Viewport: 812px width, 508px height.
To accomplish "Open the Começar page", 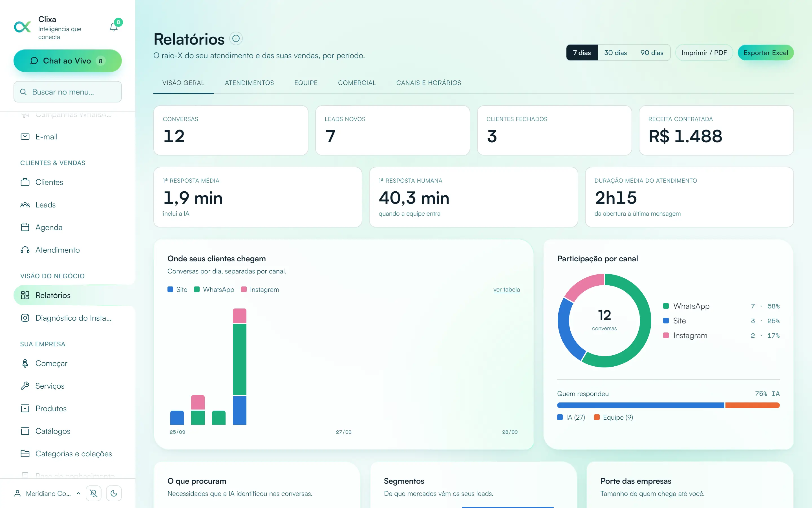I will 67,363.
